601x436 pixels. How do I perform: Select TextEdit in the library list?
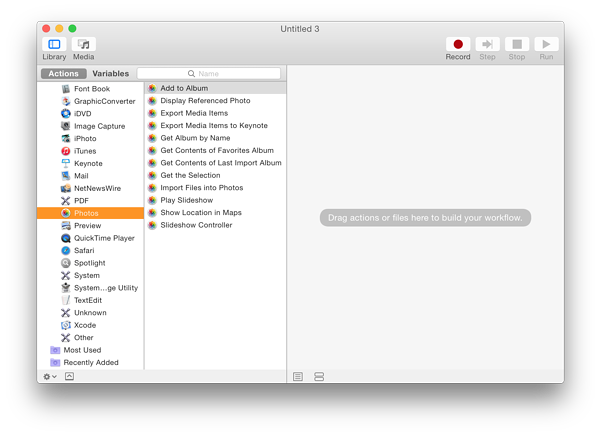pyautogui.click(x=90, y=300)
